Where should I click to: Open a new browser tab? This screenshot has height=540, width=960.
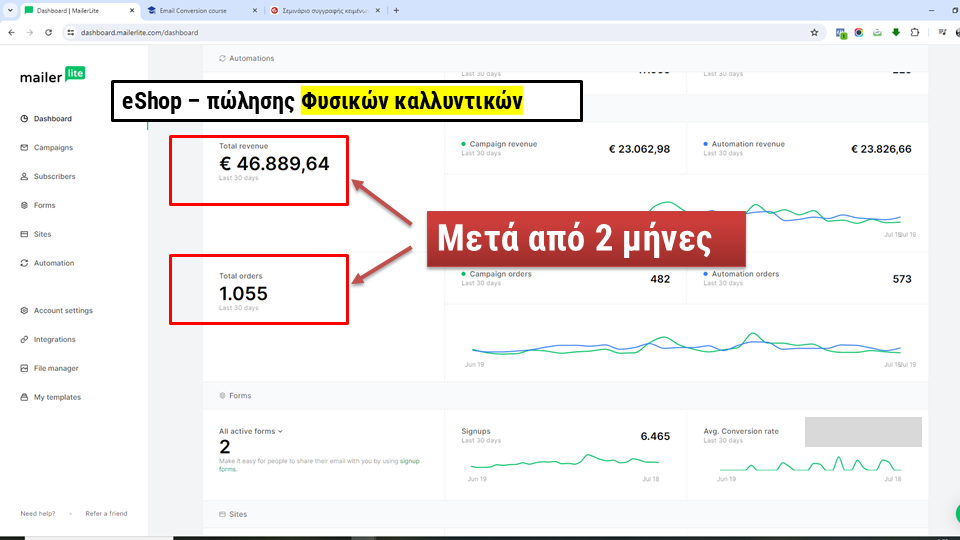pos(396,10)
